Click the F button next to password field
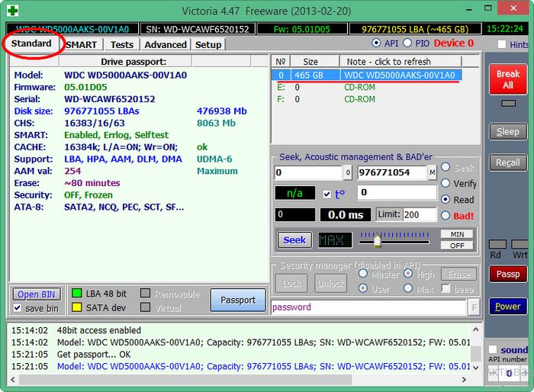 [474, 307]
